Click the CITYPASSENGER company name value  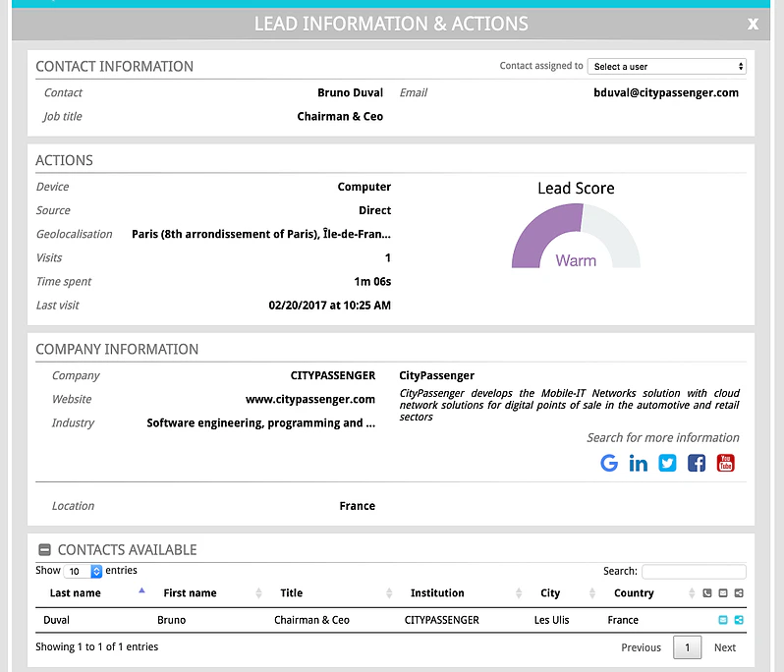[332, 375]
